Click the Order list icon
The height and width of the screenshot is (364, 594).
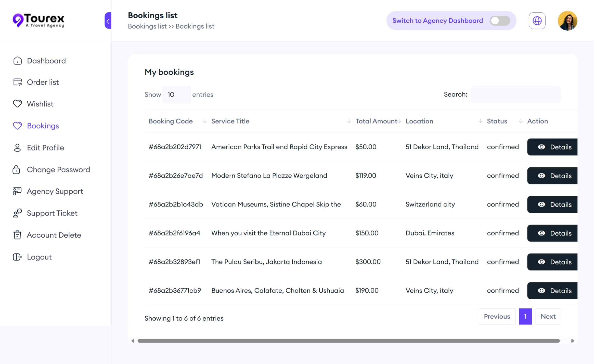[17, 82]
